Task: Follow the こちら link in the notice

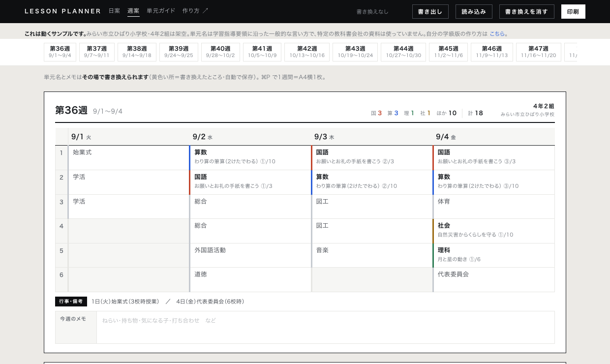Action: coord(497,34)
